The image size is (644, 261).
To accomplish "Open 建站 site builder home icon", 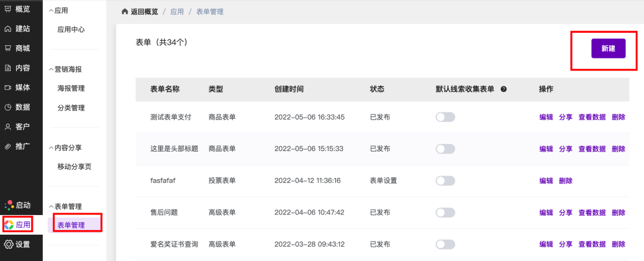I will point(8,29).
